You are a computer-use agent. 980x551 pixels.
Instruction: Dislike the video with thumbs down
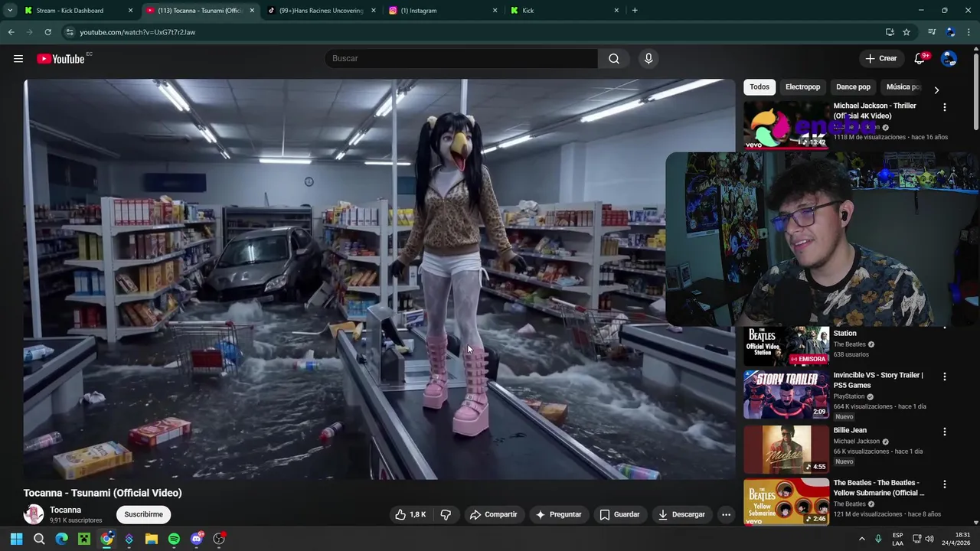(446, 514)
